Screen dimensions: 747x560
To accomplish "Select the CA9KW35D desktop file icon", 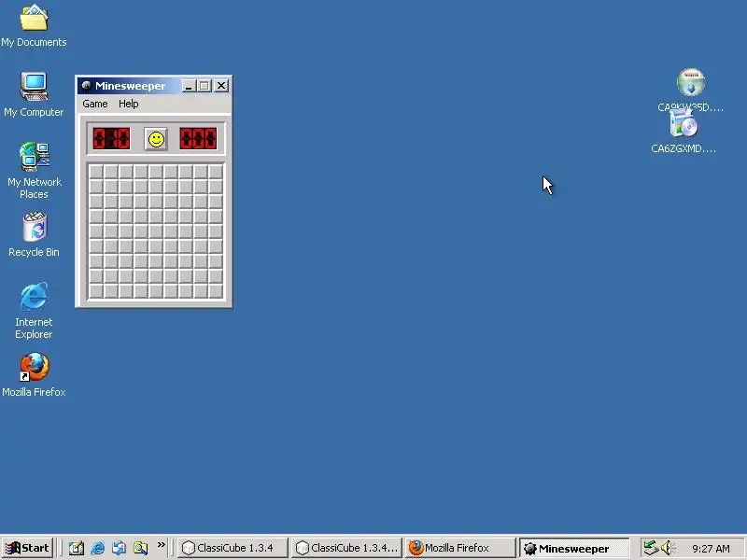I will 690,91.
